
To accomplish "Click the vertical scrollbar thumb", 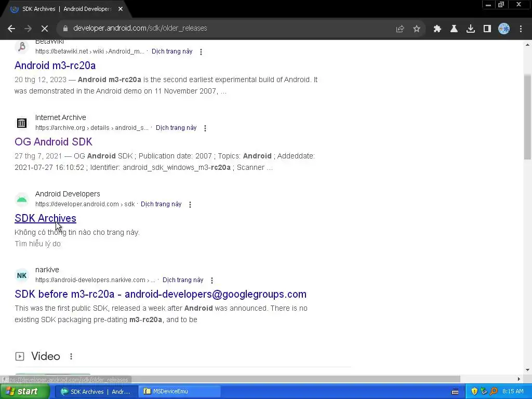I will (527, 117).
